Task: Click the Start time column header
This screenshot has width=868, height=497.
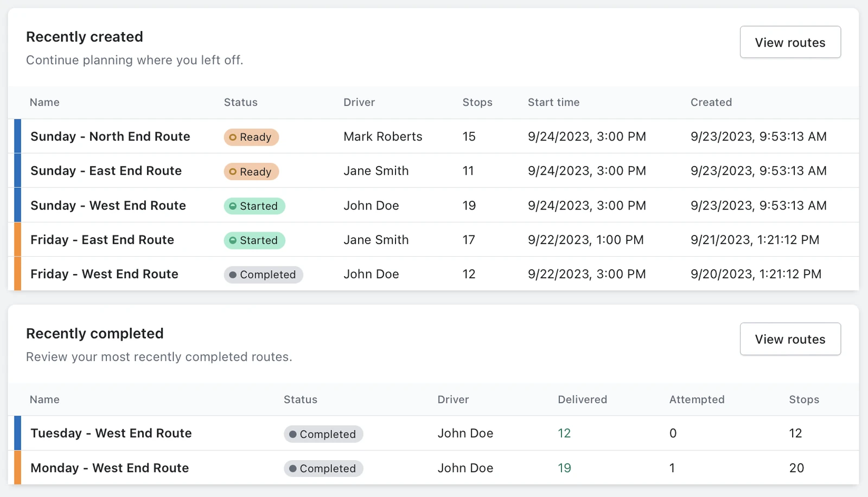Action: pos(553,102)
